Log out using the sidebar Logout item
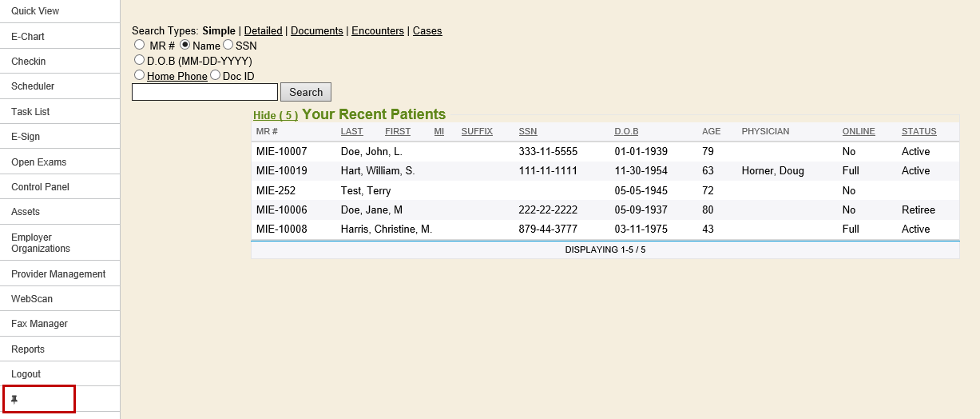 26,374
